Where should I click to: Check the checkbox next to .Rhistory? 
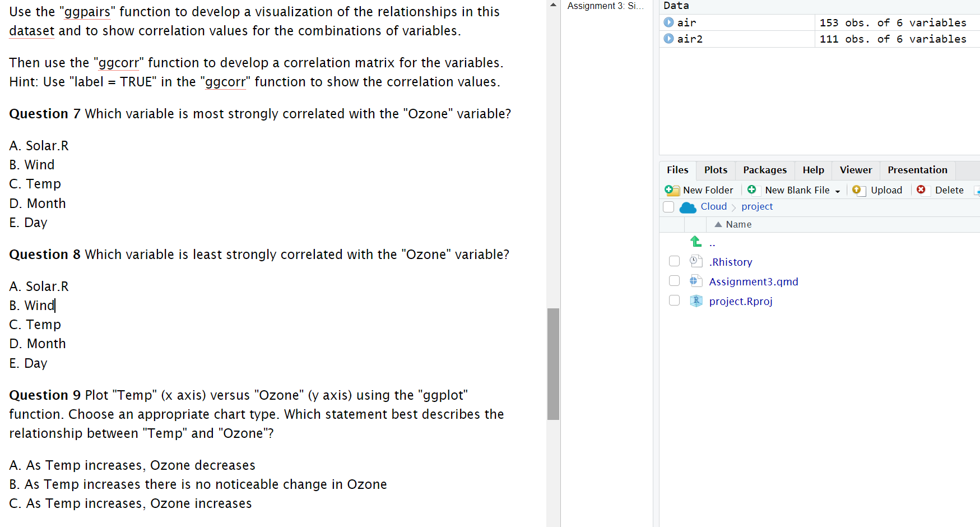(x=674, y=261)
